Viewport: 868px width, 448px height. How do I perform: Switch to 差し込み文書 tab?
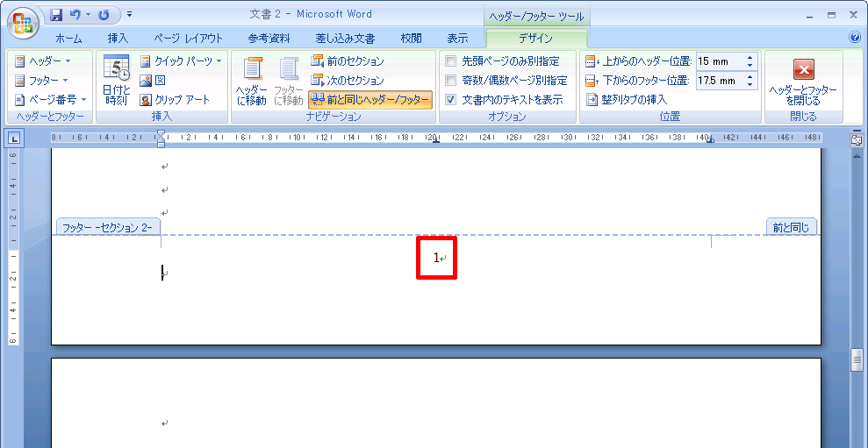tap(345, 39)
